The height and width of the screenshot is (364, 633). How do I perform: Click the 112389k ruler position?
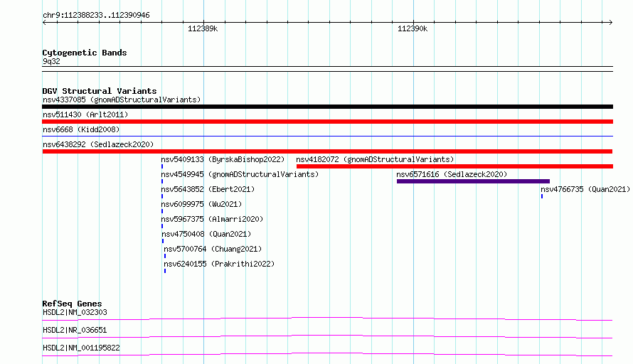click(203, 28)
